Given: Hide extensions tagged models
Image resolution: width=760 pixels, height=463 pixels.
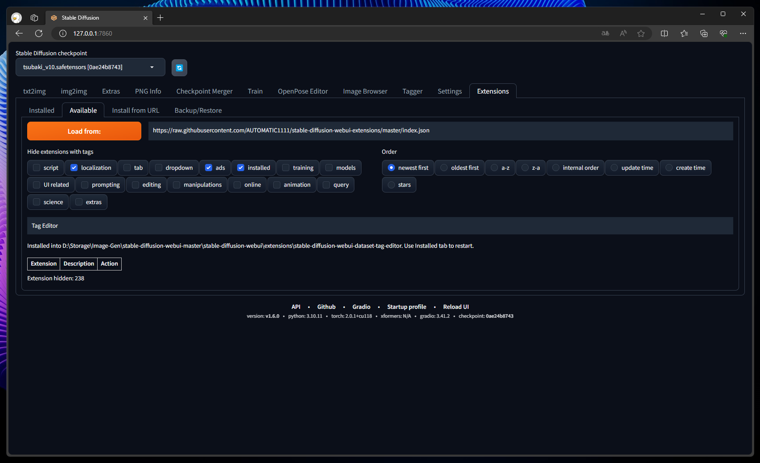Looking at the screenshot, I should pos(329,168).
